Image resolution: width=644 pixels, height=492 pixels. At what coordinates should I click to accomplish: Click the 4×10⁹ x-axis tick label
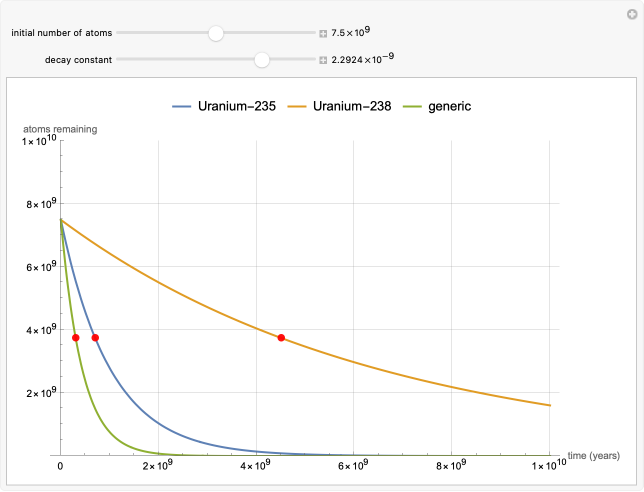255,465
